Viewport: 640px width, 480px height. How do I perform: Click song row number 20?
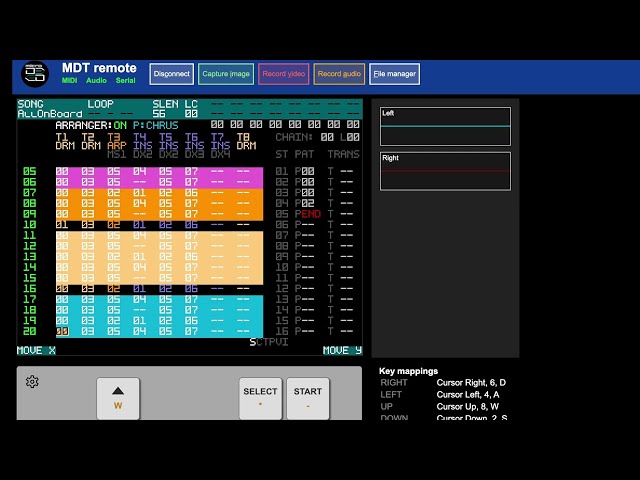coord(29,331)
